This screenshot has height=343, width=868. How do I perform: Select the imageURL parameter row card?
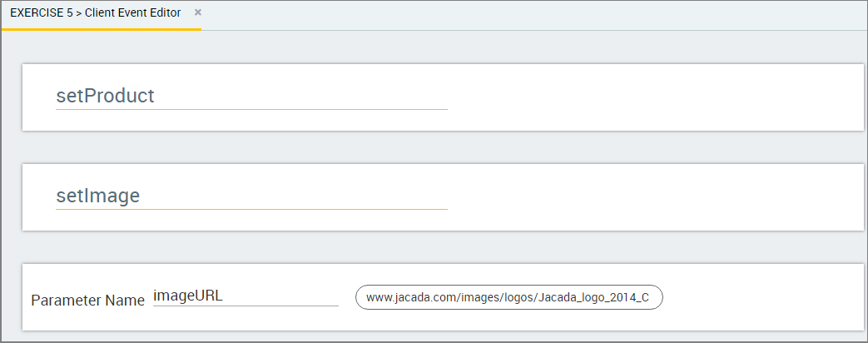pyautogui.click(x=442, y=297)
